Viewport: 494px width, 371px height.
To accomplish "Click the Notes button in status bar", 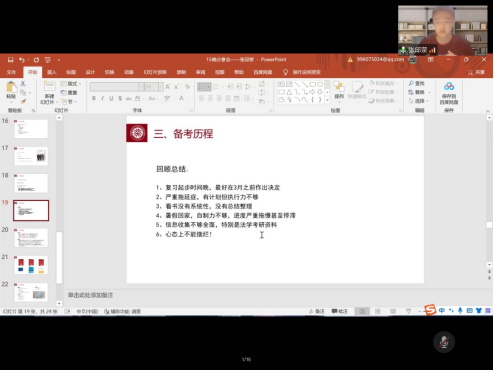I will [x=317, y=311].
